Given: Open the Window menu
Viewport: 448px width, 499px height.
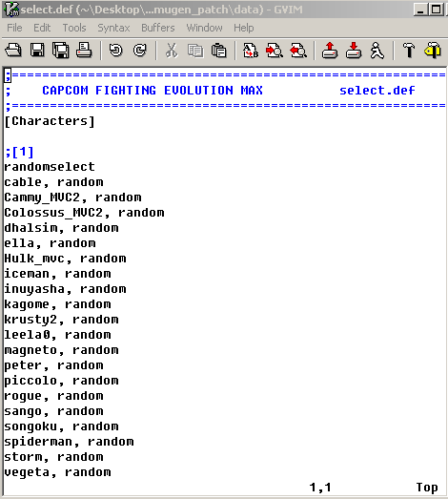Looking at the screenshot, I should (x=204, y=28).
